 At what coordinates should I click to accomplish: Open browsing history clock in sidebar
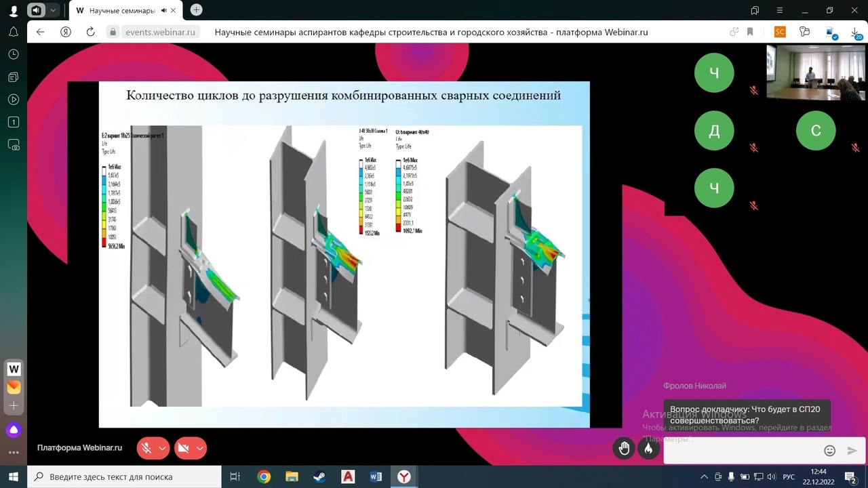(x=14, y=54)
